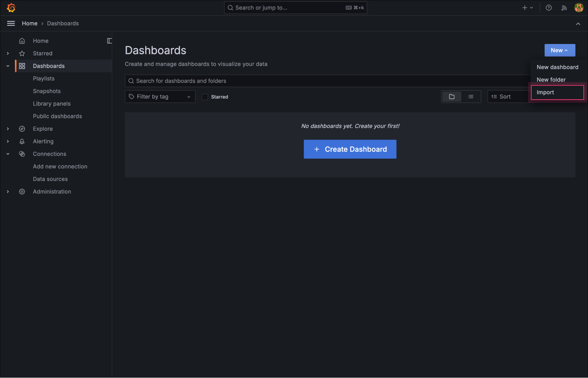
Task: Click the Administration gear icon
Action: [22, 192]
